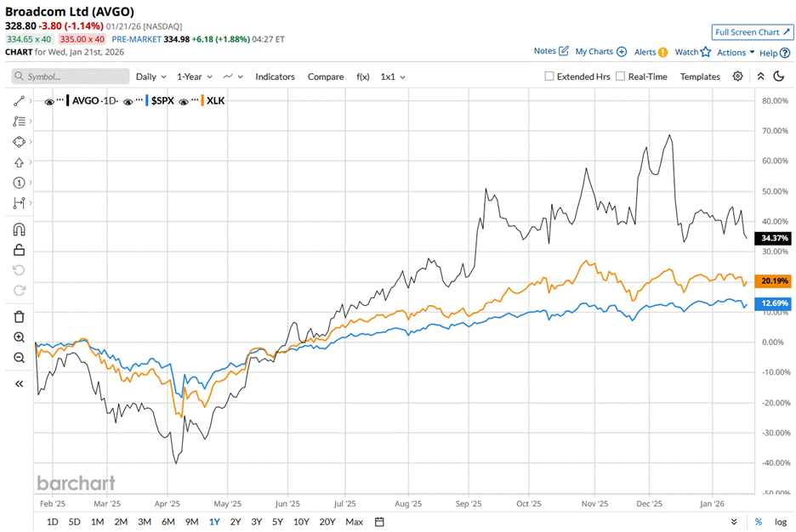Image resolution: width=796 pixels, height=532 pixels.
Task: Toggle percent scale mode
Action: click(759, 522)
